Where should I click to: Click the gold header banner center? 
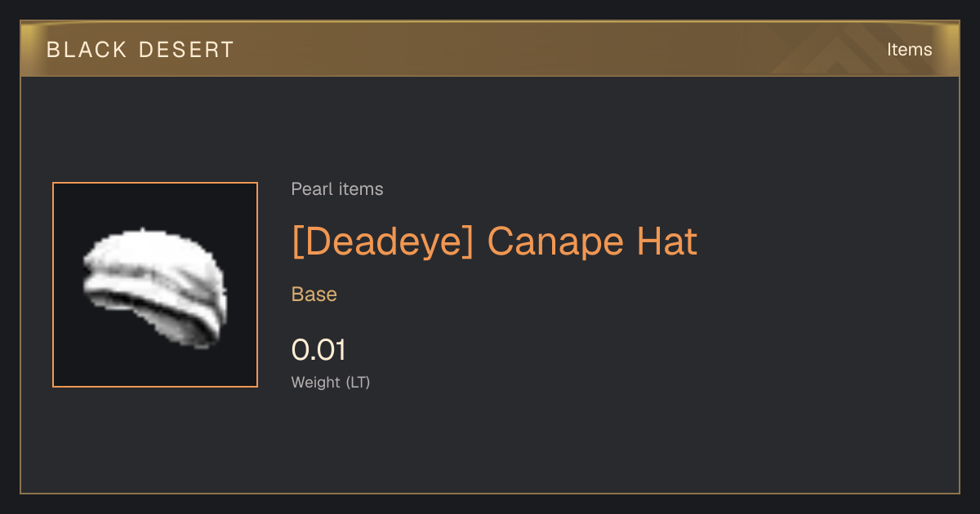[490, 49]
